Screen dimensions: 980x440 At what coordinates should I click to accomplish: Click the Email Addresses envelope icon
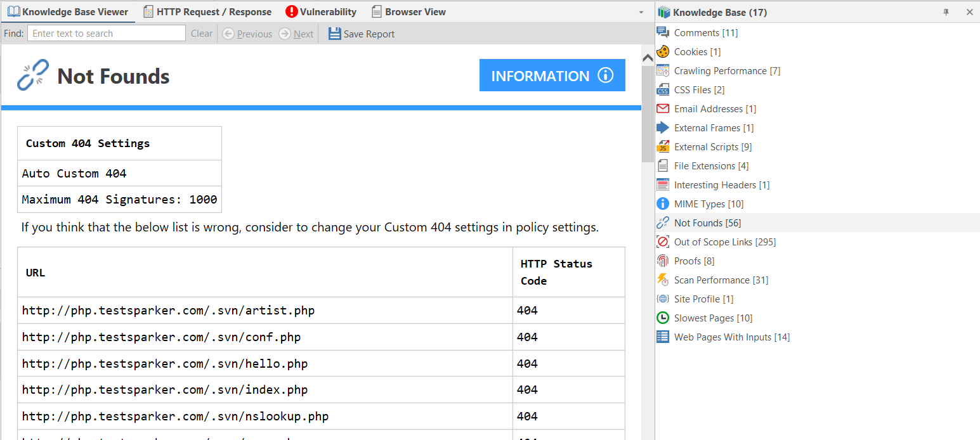point(663,108)
